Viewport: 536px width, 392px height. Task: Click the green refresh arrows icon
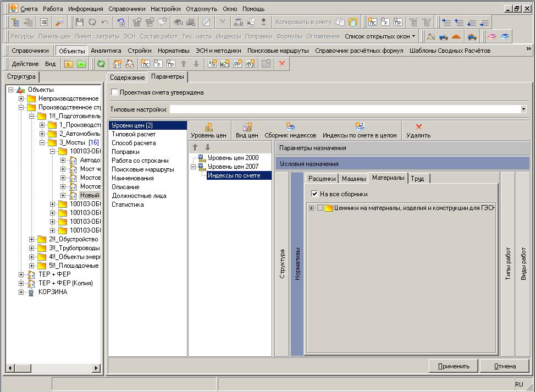pyautogui.click(x=101, y=64)
